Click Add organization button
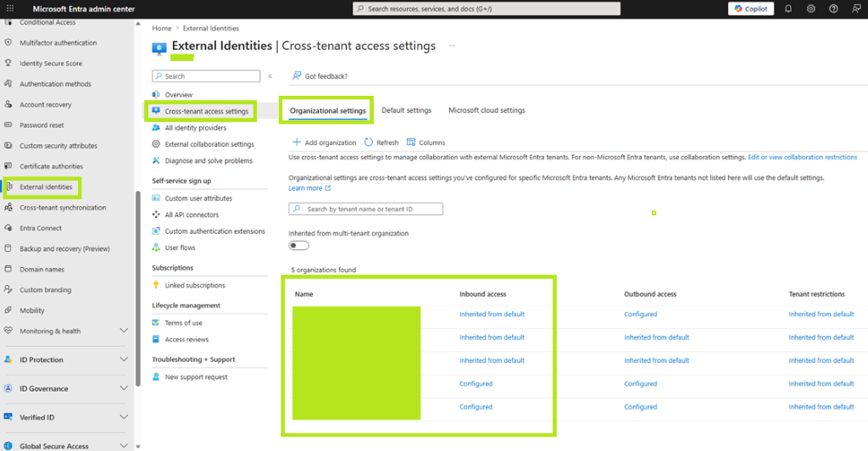868x451 pixels. [325, 142]
